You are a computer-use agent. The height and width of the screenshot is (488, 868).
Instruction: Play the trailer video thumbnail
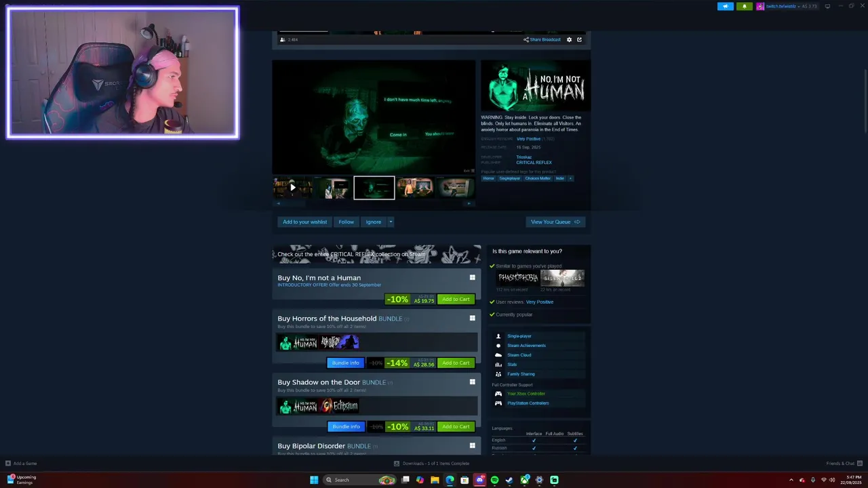(292, 188)
